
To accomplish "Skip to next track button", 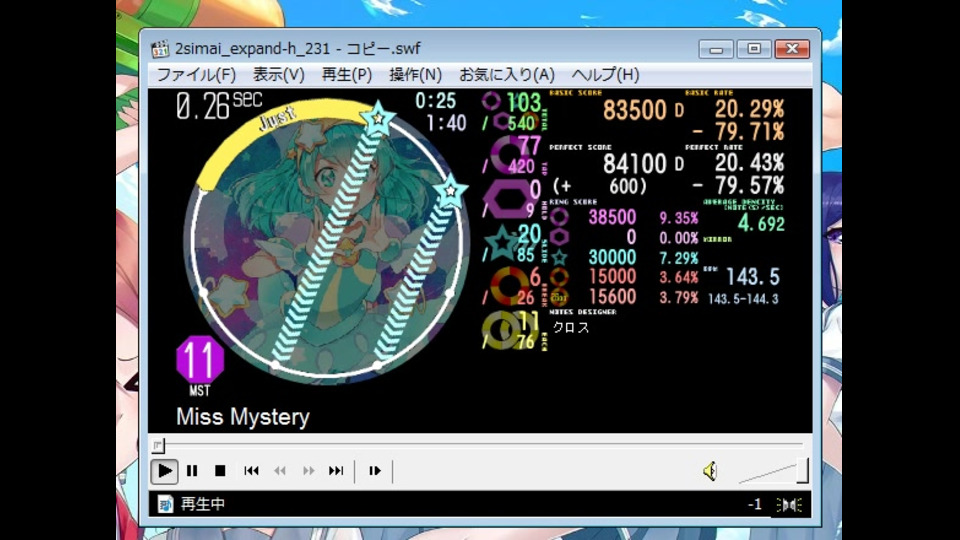I will pyautogui.click(x=336, y=471).
